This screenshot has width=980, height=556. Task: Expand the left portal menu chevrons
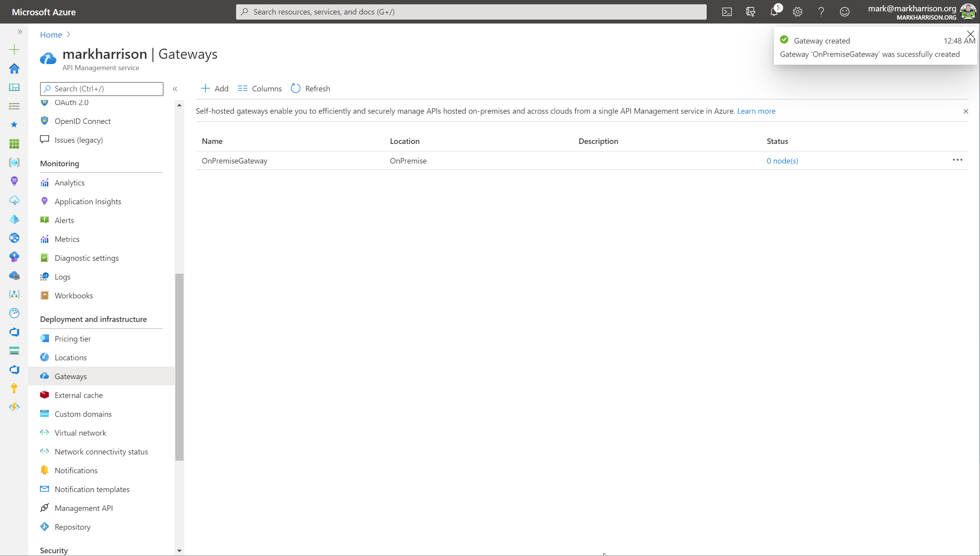coord(20,32)
